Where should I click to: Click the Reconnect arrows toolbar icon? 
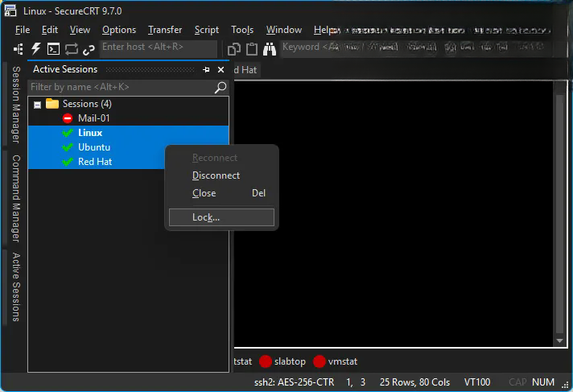(72, 48)
